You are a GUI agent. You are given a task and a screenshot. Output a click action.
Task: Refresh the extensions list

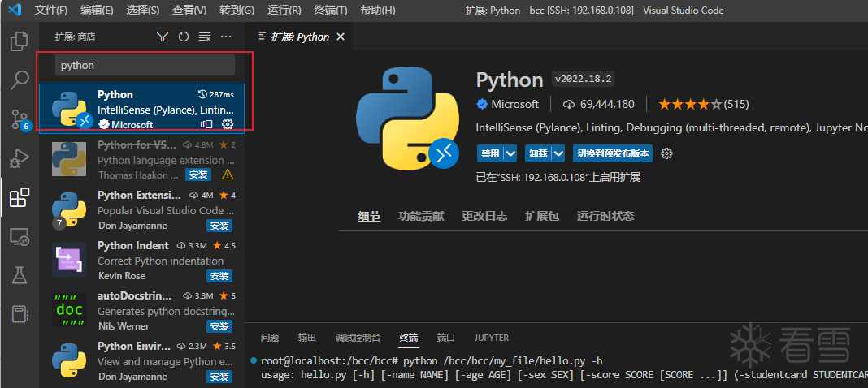[183, 37]
